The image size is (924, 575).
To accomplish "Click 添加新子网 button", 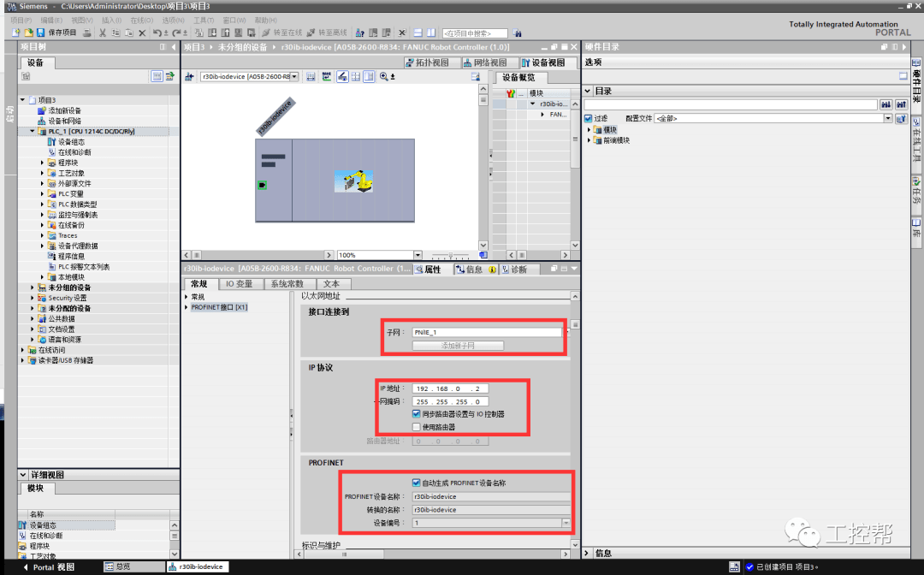I will point(458,346).
